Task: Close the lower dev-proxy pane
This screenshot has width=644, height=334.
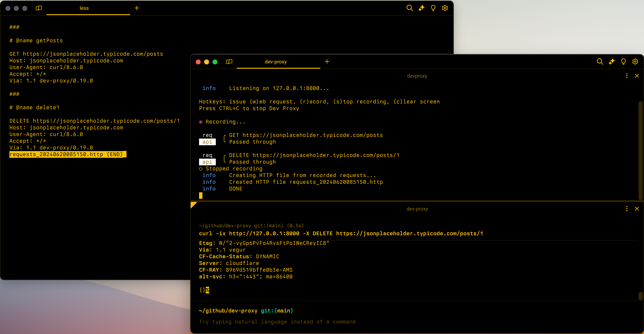Action: (637, 209)
